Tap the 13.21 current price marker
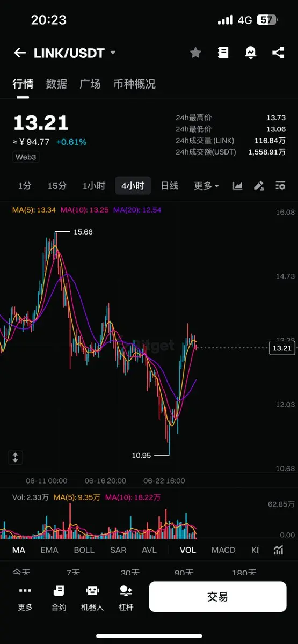The width and height of the screenshot is (298, 644). tap(282, 348)
